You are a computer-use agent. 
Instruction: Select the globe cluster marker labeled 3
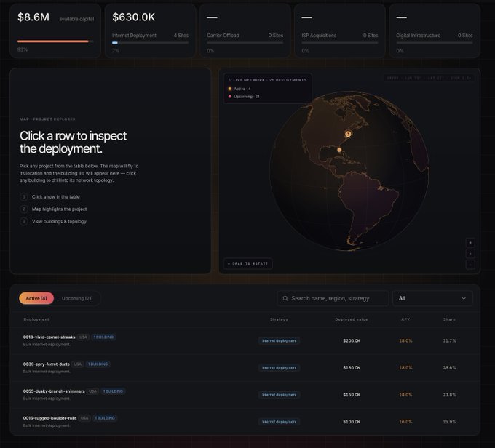point(348,134)
